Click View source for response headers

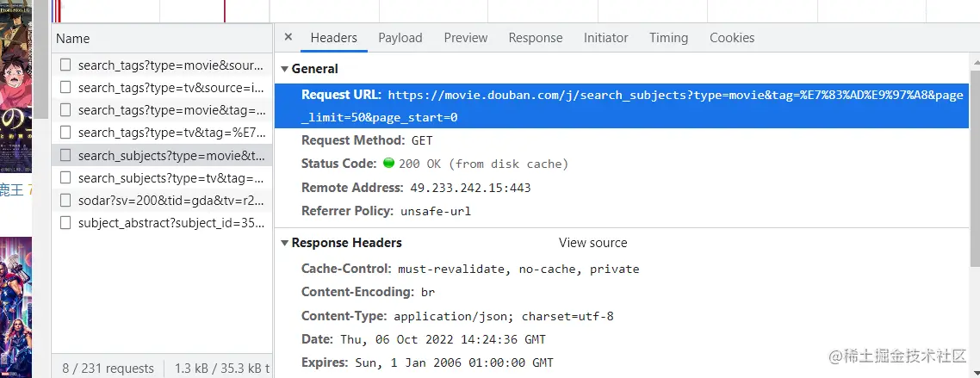tap(592, 243)
